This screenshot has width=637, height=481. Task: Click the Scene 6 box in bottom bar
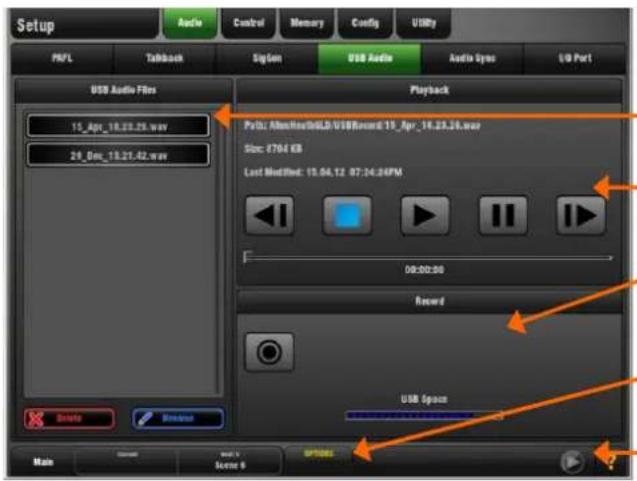230,462
